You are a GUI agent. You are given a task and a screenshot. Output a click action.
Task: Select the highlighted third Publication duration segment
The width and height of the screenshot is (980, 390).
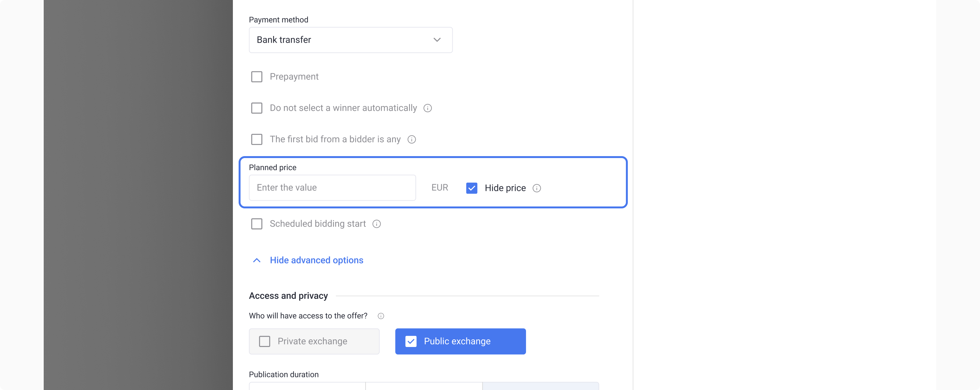click(541, 386)
